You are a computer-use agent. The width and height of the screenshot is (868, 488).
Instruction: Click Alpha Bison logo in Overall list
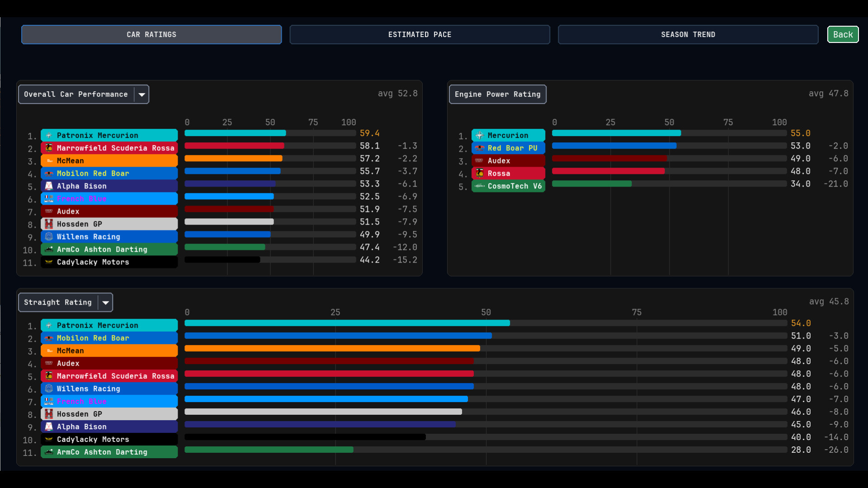click(49, 186)
